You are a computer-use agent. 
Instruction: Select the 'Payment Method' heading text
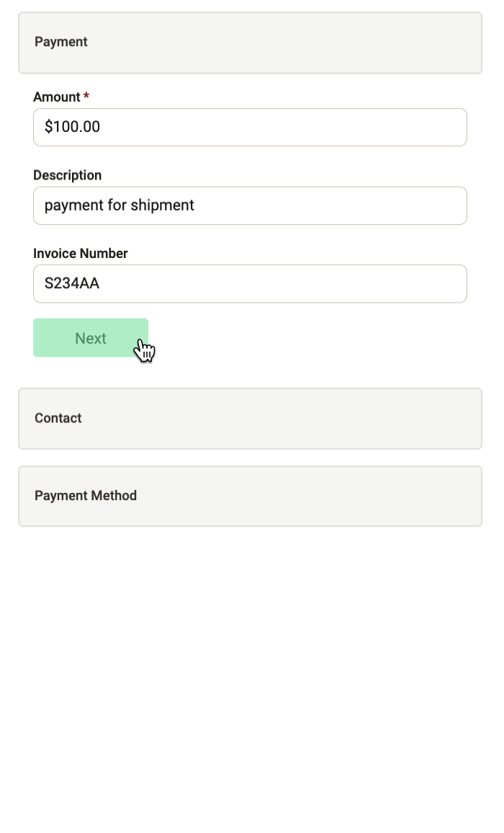[86, 496]
